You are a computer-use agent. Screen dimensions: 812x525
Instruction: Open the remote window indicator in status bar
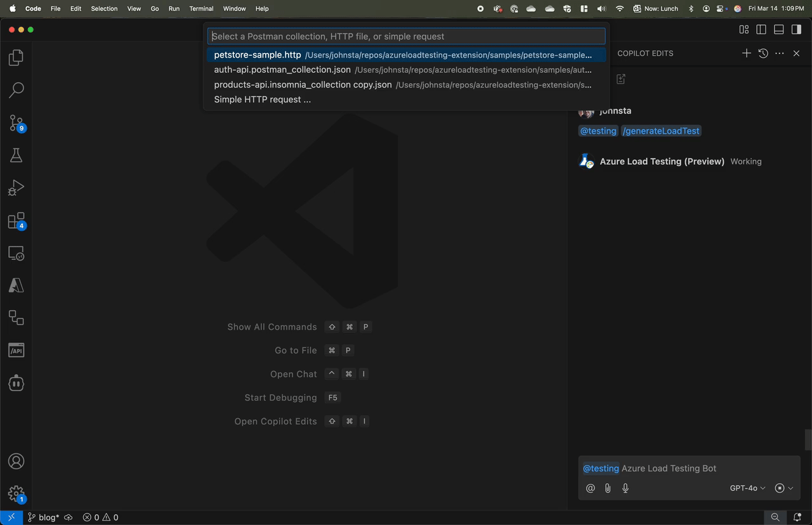pos(11,517)
